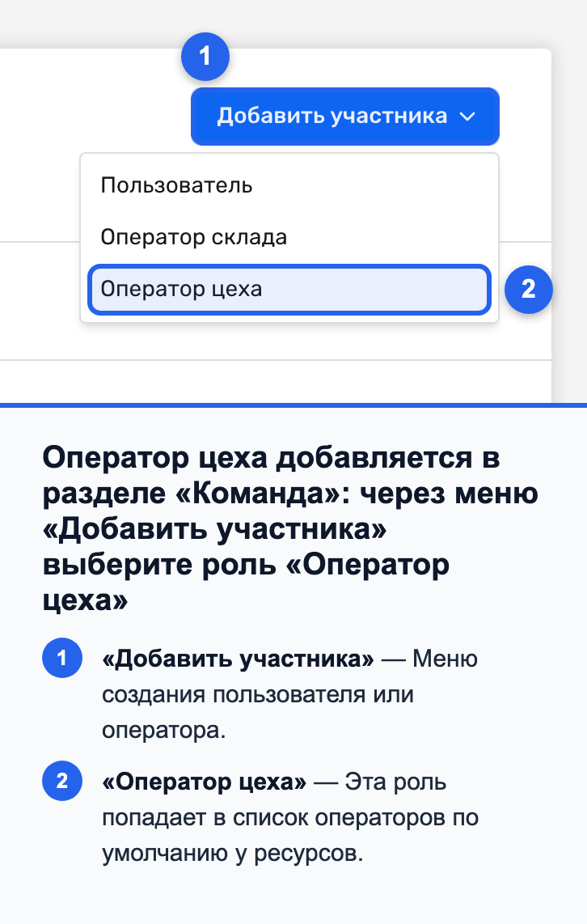587x924 pixels.
Task: Click the heading starting with Оператор цеха добавляется
Action: (290, 528)
